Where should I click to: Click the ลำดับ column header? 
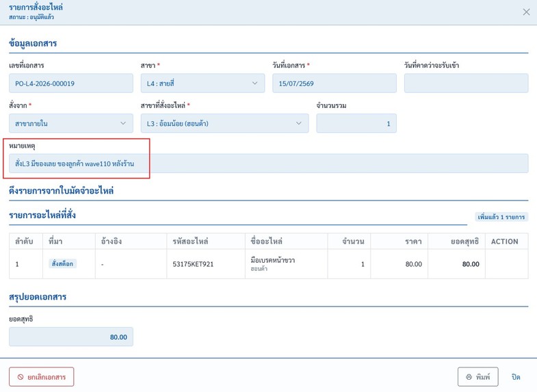26,241
